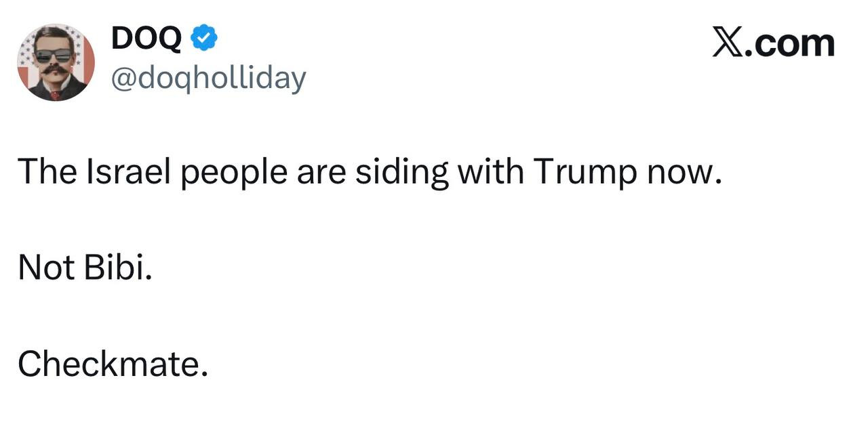
Task: Click the word "The" starting the tweet
Action: [x=47, y=172]
